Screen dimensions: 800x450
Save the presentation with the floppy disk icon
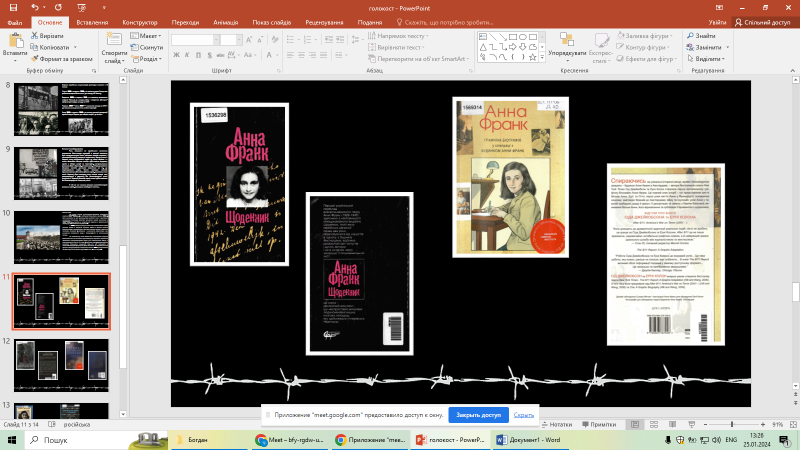point(13,8)
